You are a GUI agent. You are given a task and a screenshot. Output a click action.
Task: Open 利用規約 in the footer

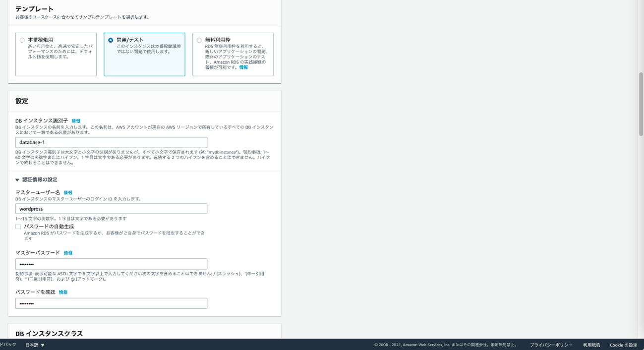tap(591, 345)
